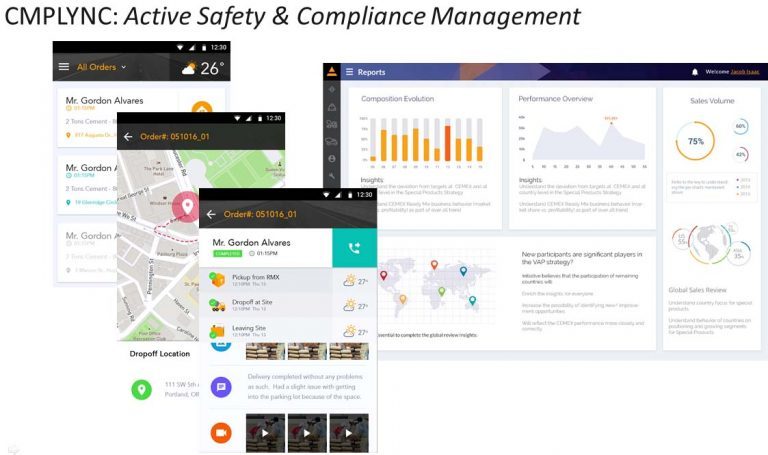
Task: Open the second delivery photo thumbnail
Action: coord(307,351)
